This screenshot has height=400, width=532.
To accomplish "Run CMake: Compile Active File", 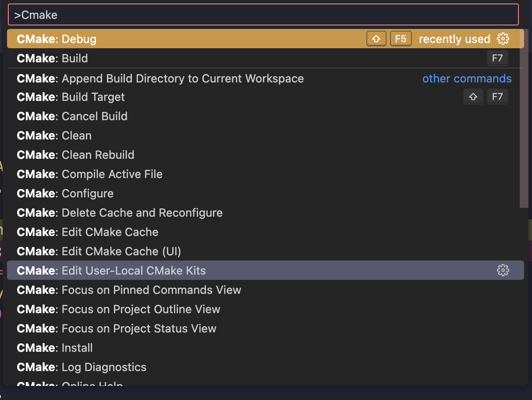I will (x=175, y=174).
